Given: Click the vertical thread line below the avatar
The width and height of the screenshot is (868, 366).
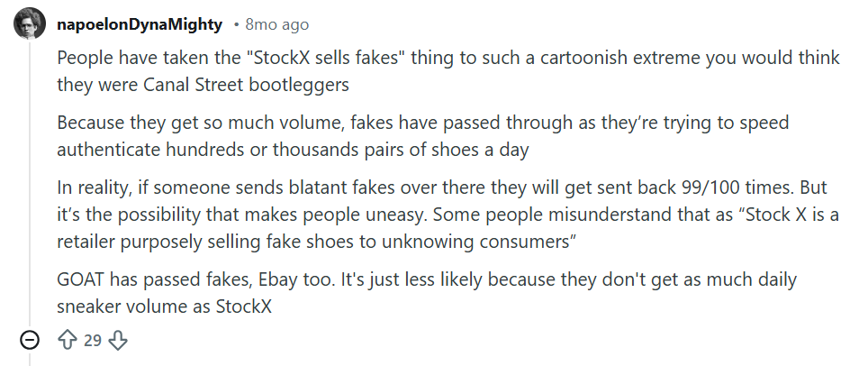Looking at the screenshot, I should [30, 180].
